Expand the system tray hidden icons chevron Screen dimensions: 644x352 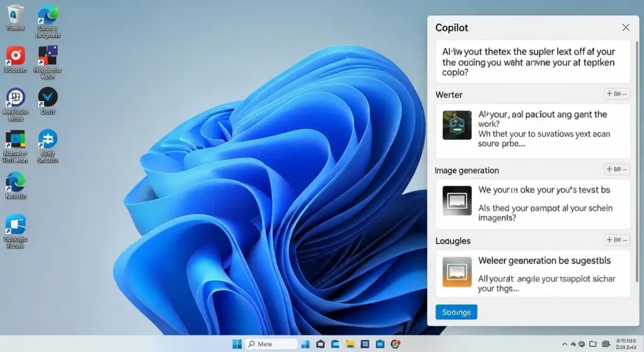565,344
